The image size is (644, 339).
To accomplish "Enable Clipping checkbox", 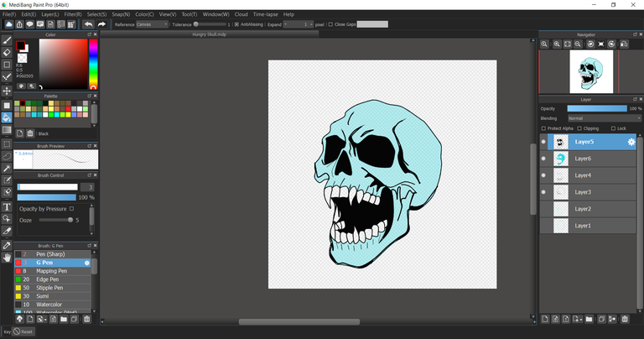I will [579, 128].
